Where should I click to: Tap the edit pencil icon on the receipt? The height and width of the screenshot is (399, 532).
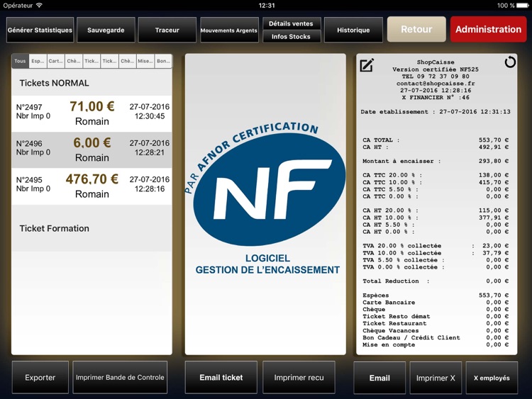point(367,65)
